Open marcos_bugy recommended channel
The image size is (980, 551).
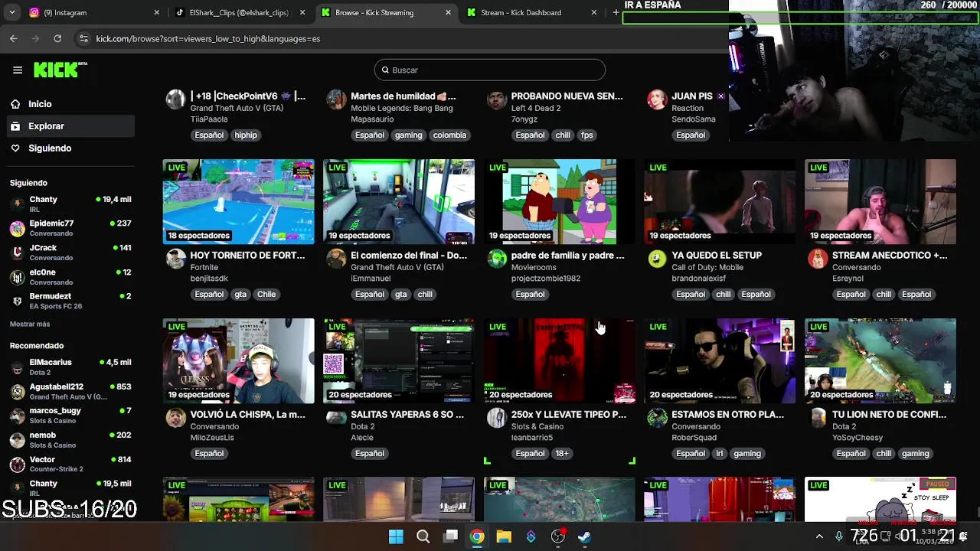pyautogui.click(x=70, y=416)
